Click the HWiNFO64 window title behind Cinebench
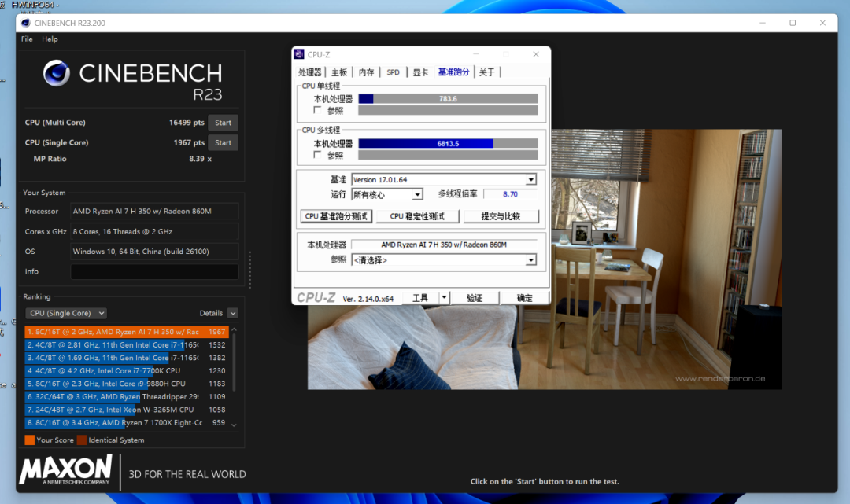The height and width of the screenshot is (504, 850). 35,5
